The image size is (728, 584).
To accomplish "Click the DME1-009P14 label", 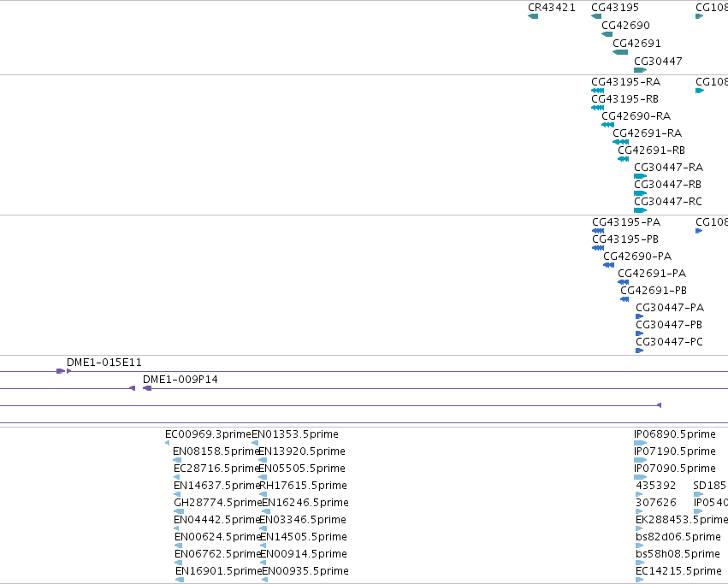I will (x=181, y=380).
